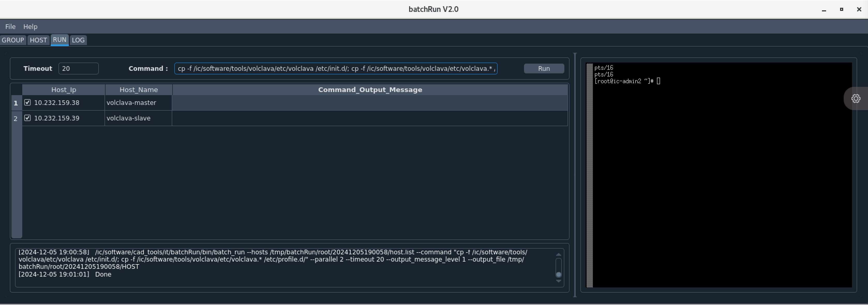
Task: Click the terminal vertical scrollbar
Action: point(589,175)
